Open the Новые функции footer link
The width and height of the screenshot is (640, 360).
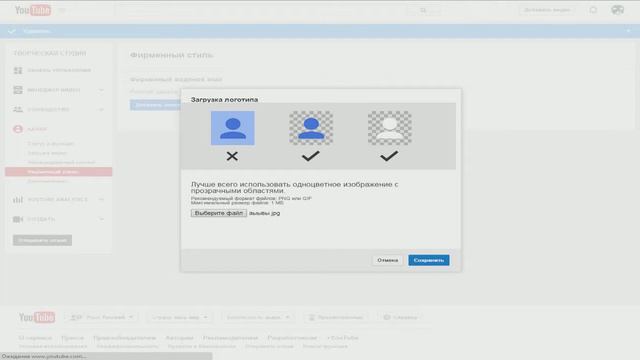(325, 347)
